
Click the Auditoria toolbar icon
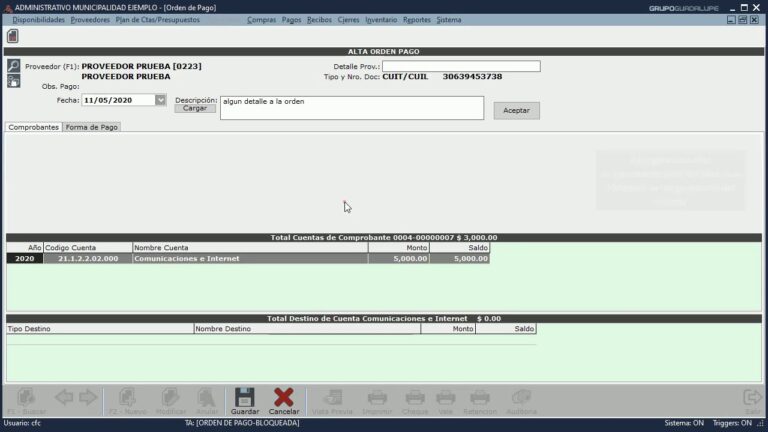click(522, 397)
